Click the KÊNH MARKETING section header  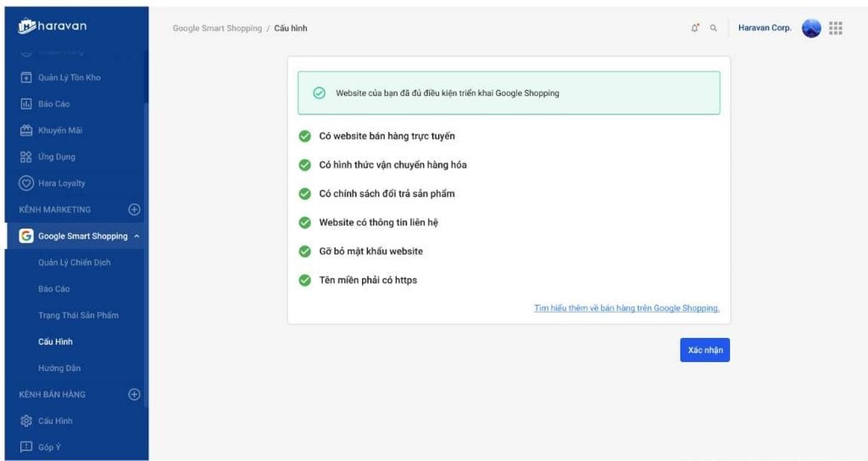pos(55,210)
